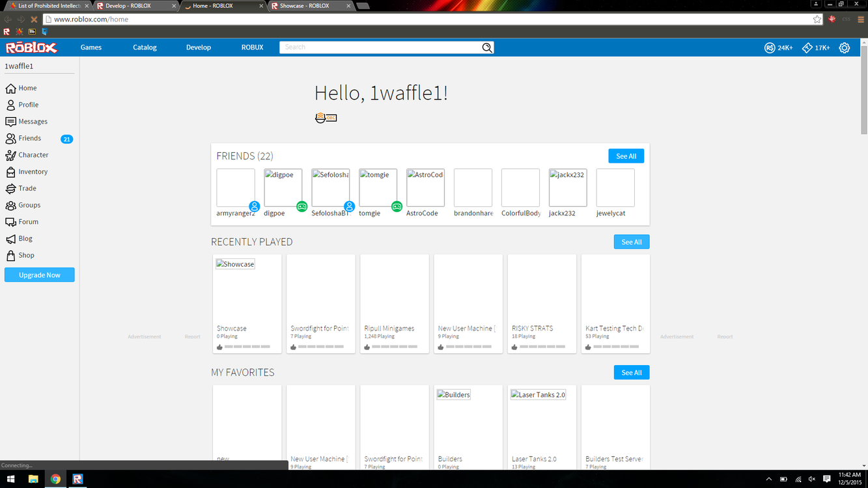Click the tickets icon showing 17K+
Image resolution: width=868 pixels, height=488 pixels.
pyautogui.click(x=815, y=47)
